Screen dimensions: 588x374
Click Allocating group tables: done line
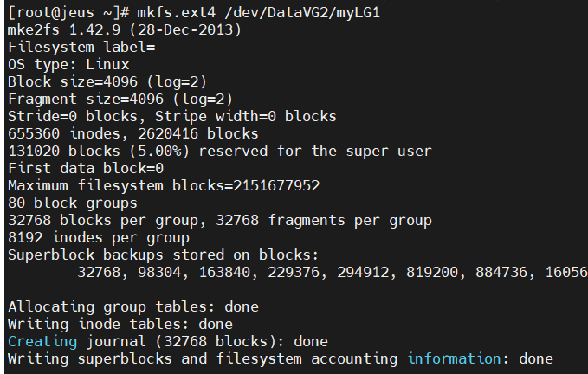pyautogui.click(x=133, y=307)
